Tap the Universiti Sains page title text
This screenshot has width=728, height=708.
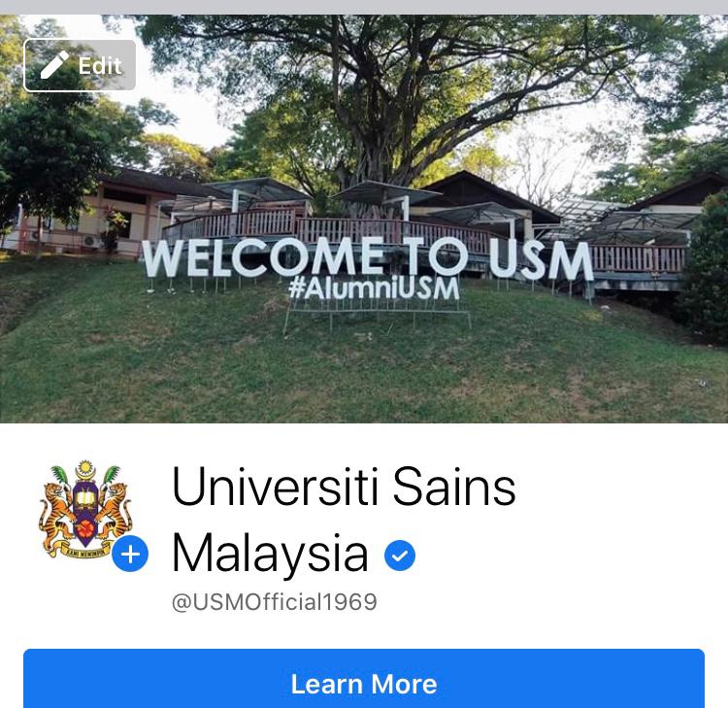coord(344,487)
